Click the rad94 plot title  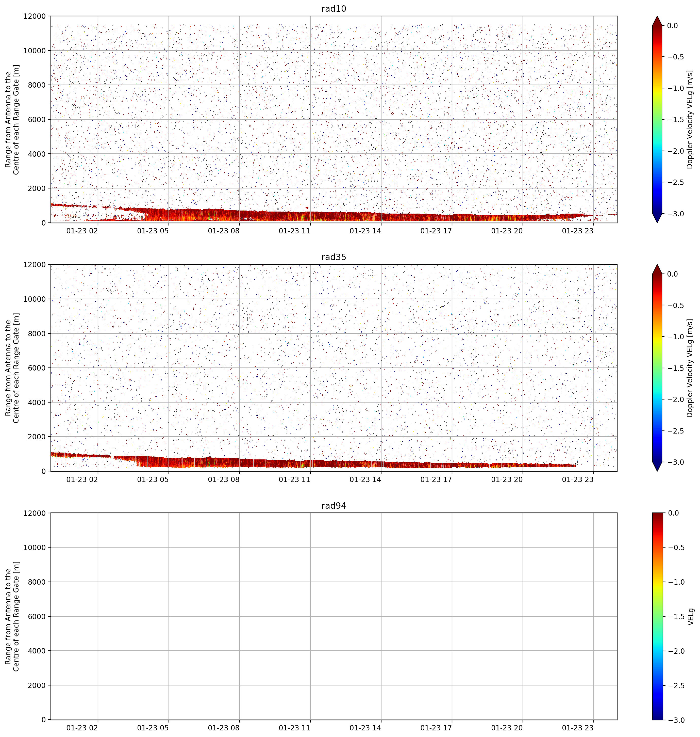tap(334, 506)
